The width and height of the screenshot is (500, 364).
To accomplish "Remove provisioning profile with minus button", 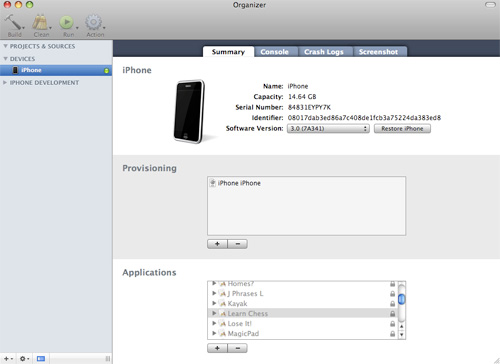I will pyautogui.click(x=238, y=244).
